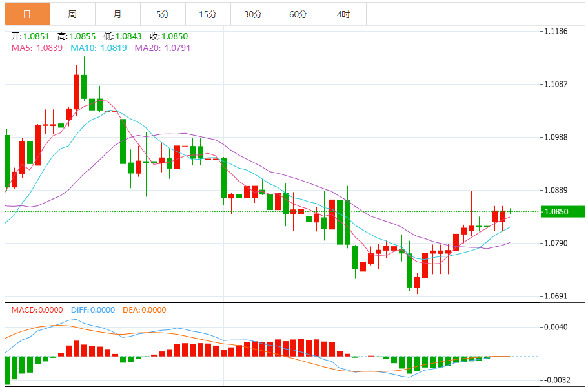Click the 0.0040 MACD axis label

[x=556, y=327]
